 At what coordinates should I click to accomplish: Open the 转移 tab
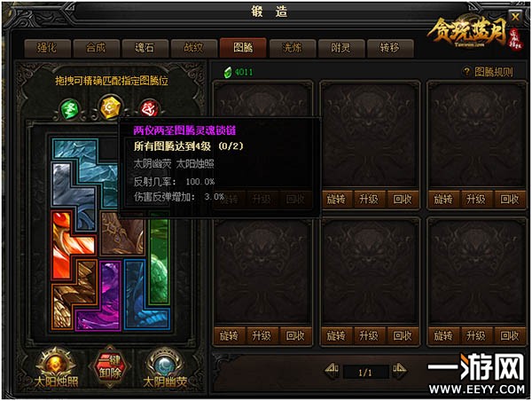pos(390,48)
